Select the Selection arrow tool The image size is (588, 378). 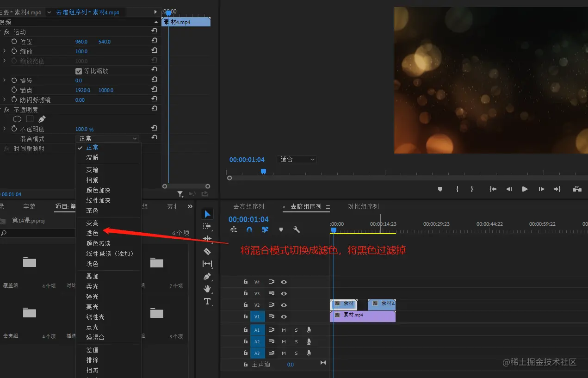click(207, 214)
